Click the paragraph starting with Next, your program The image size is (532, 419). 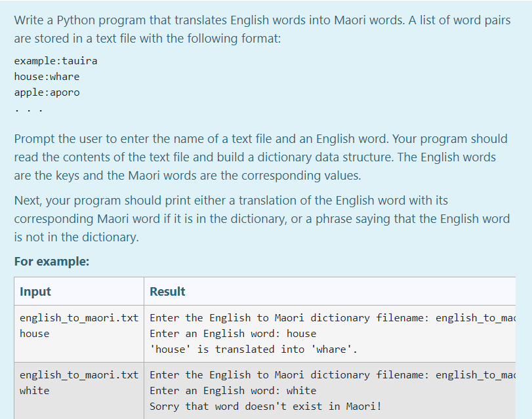pos(261,218)
